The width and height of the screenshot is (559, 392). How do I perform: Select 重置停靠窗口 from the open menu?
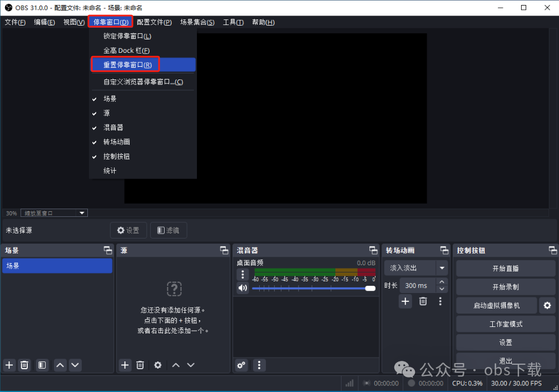pos(125,64)
